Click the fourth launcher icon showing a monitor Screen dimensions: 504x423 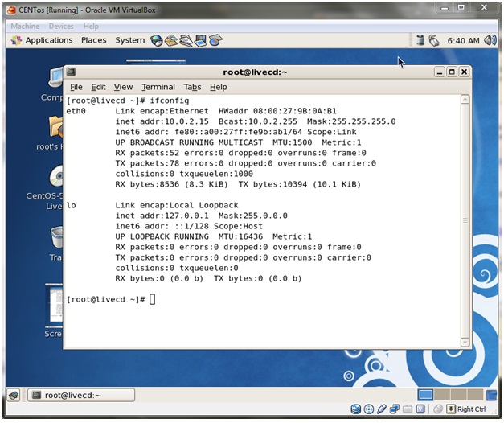point(201,40)
